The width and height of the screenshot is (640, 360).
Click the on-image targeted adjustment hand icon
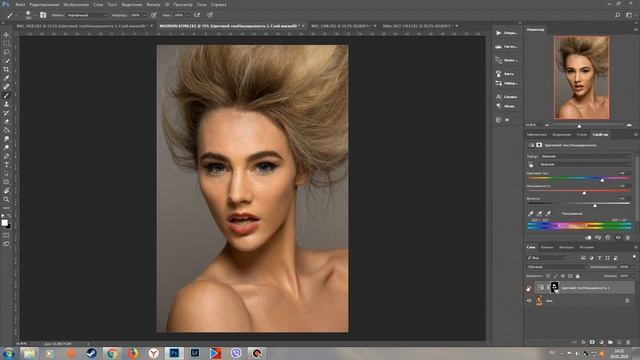531,164
